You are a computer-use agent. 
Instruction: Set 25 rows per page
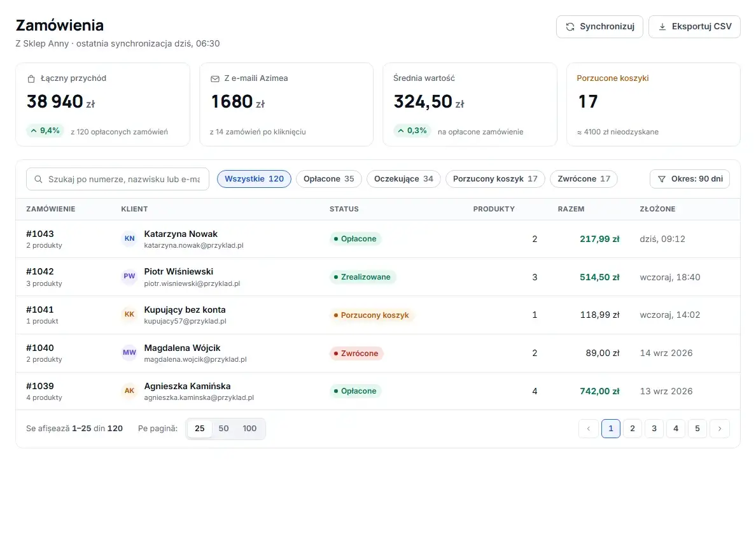(200, 429)
